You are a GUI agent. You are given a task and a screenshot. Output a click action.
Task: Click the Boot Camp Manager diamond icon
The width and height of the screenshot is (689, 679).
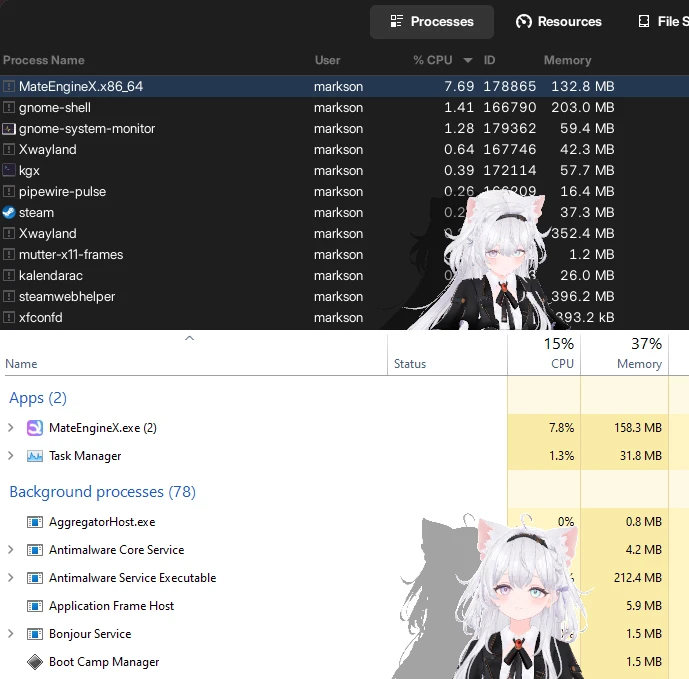(x=35, y=662)
